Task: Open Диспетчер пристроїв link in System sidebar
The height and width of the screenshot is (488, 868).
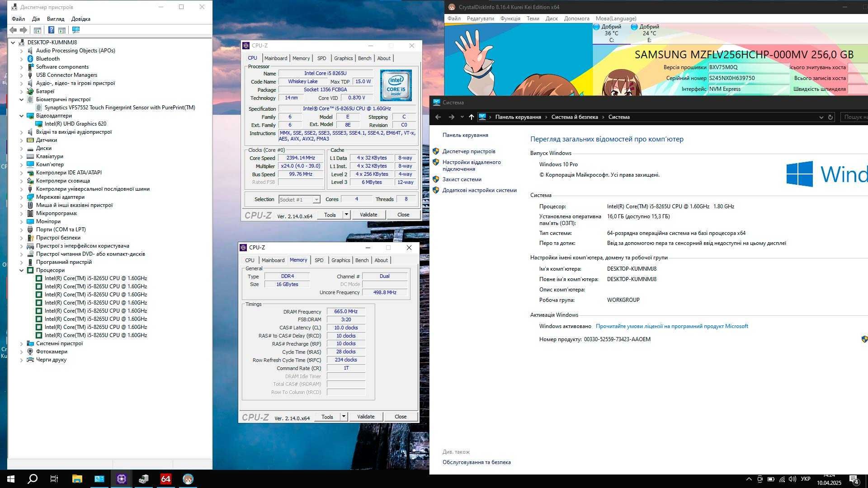Action: 469,151
